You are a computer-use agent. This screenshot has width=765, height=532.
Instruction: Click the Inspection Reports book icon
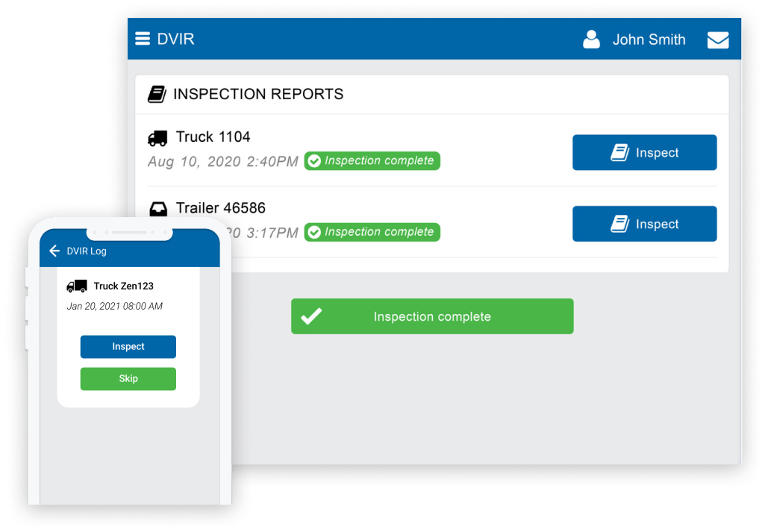157,94
